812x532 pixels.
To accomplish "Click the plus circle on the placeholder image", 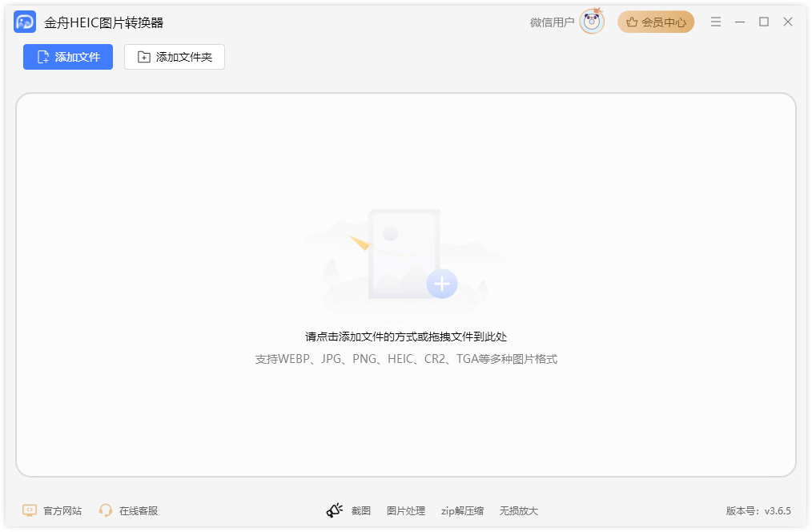I will point(441,282).
